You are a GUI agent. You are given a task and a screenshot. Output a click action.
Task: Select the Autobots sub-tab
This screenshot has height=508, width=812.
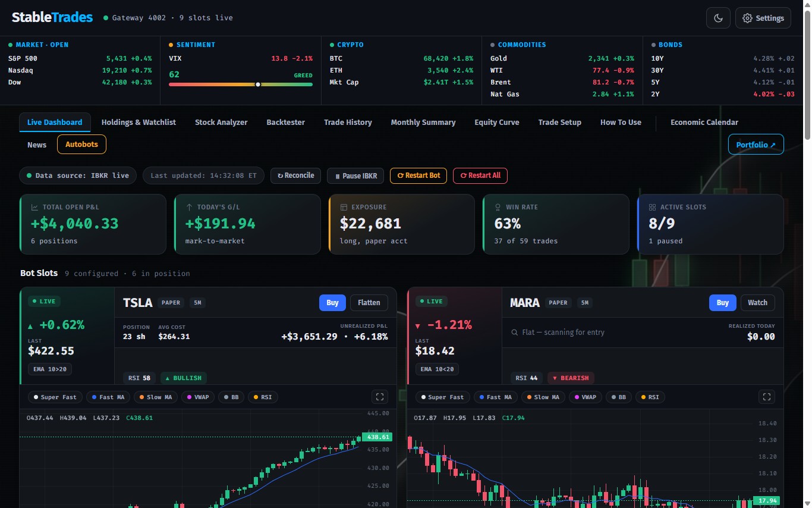click(x=81, y=145)
